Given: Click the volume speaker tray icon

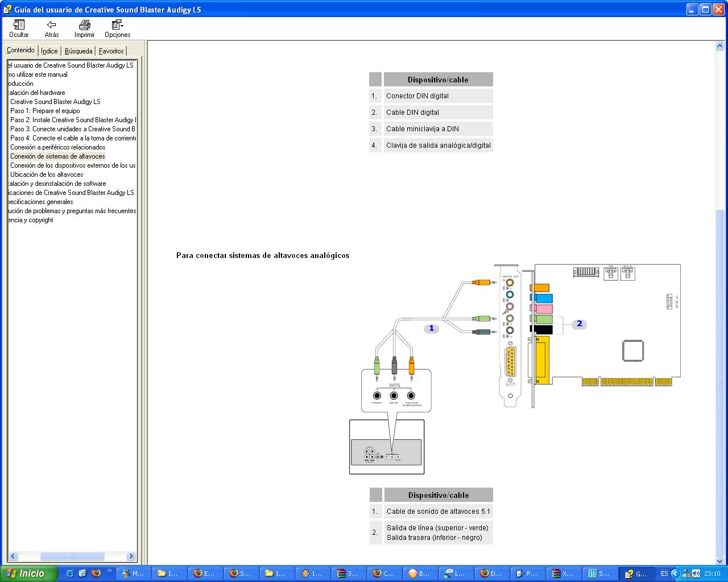Looking at the screenshot, I should (696, 573).
